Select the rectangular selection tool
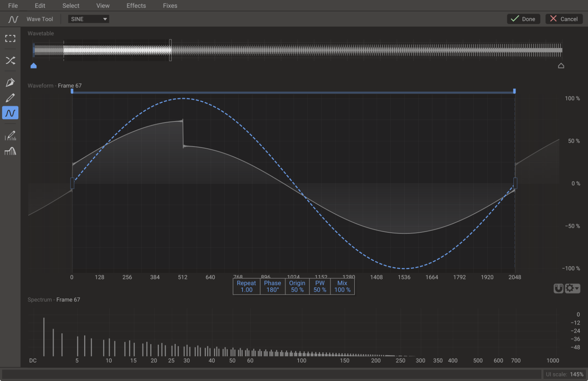The width and height of the screenshot is (588, 381). point(10,39)
